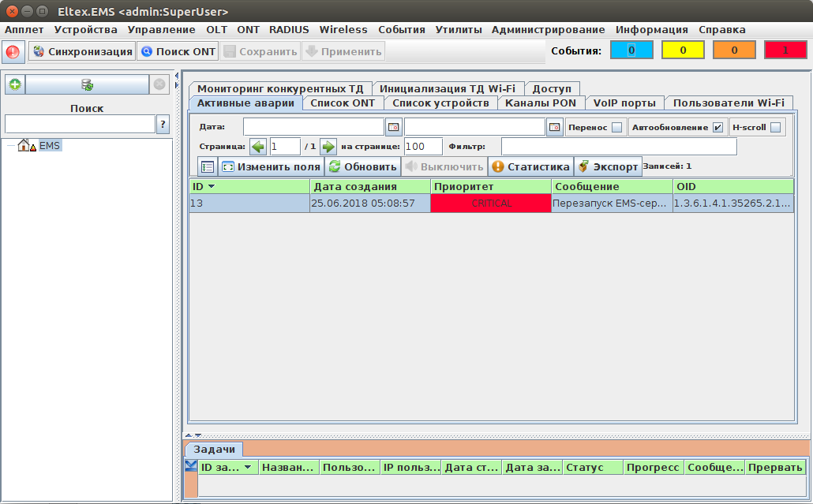Open the ONT menu
Image resolution: width=813 pixels, height=504 pixels.
(x=249, y=29)
